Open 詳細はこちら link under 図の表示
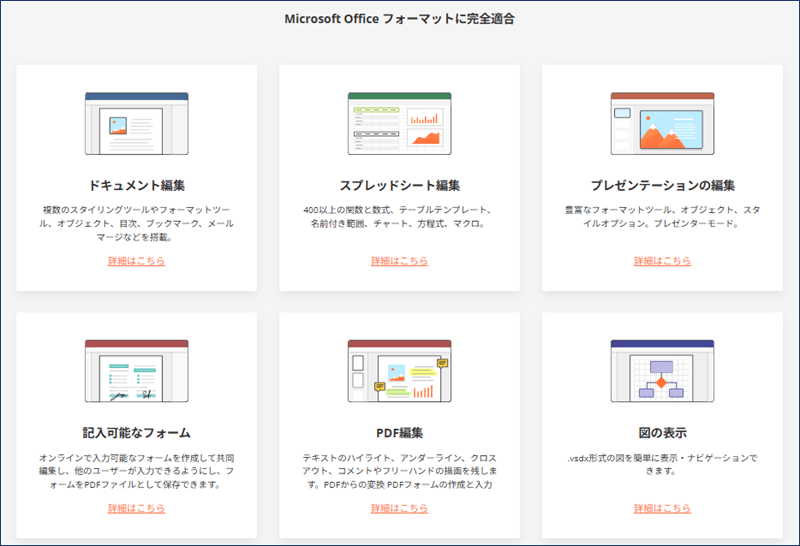The width and height of the screenshot is (800, 546). click(662, 508)
